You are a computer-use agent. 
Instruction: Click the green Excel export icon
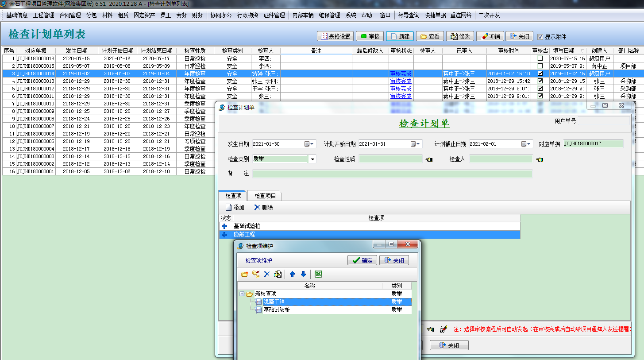pyautogui.click(x=318, y=275)
